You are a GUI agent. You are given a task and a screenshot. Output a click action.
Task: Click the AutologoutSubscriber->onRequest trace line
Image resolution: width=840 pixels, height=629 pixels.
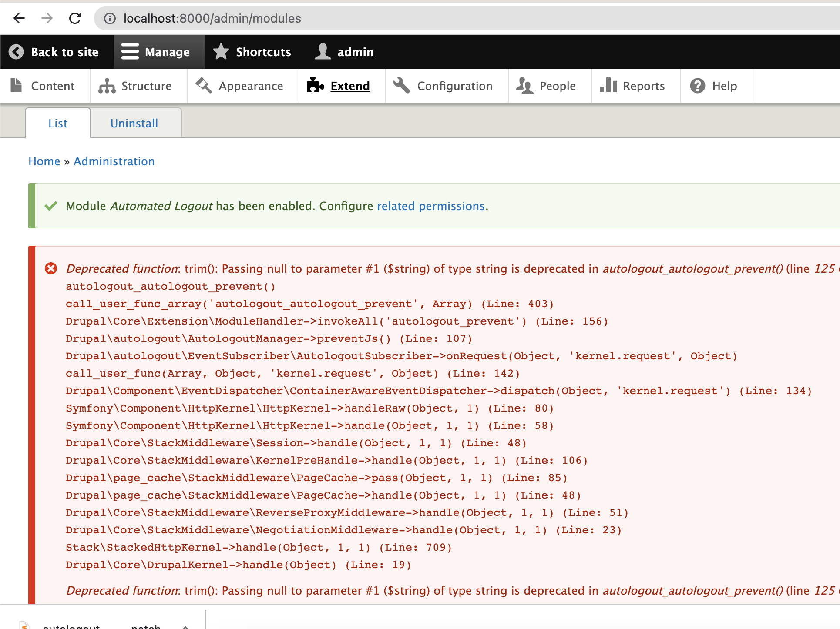tap(402, 356)
